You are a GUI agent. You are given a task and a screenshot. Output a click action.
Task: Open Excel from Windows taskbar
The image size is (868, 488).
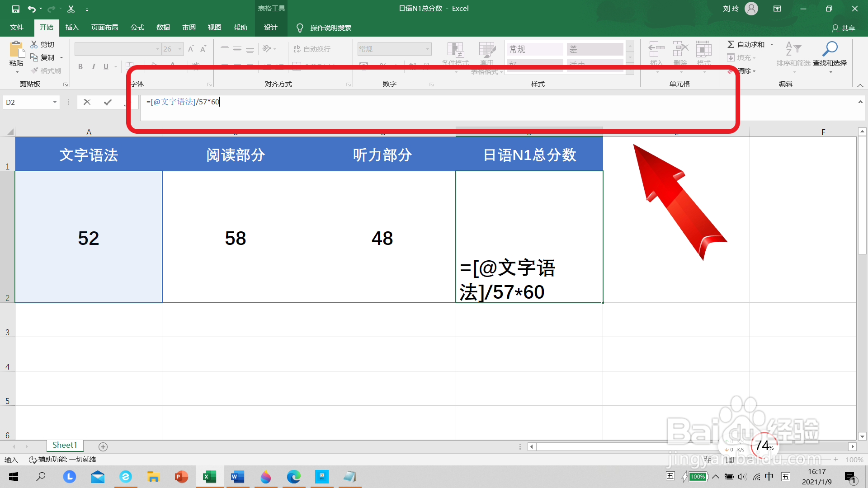tap(209, 477)
